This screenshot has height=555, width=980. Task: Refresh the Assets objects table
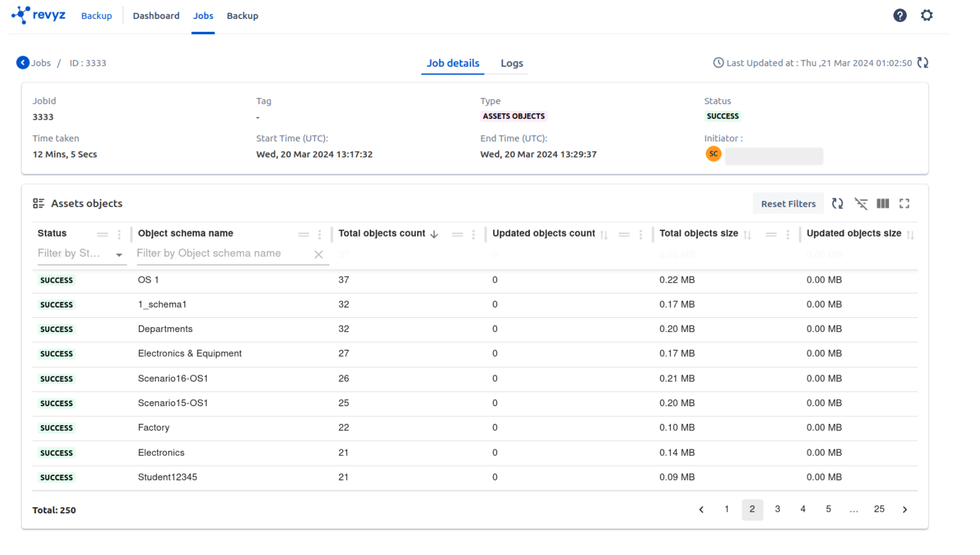(838, 204)
